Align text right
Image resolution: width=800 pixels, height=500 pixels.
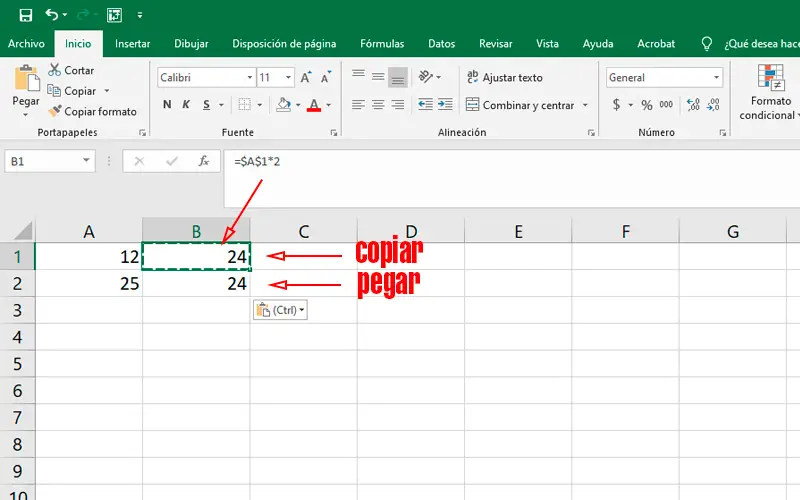(x=398, y=105)
